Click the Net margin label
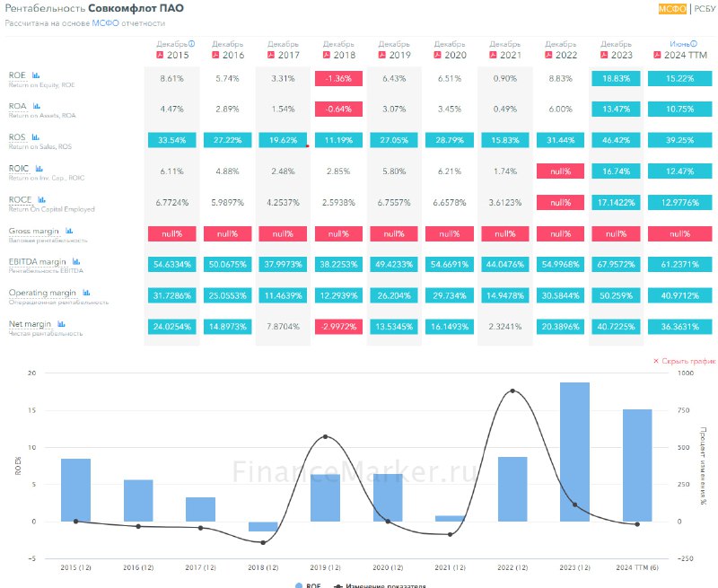The width and height of the screenshot is (718, 588). pyautogui.click(x=30, y=324)
